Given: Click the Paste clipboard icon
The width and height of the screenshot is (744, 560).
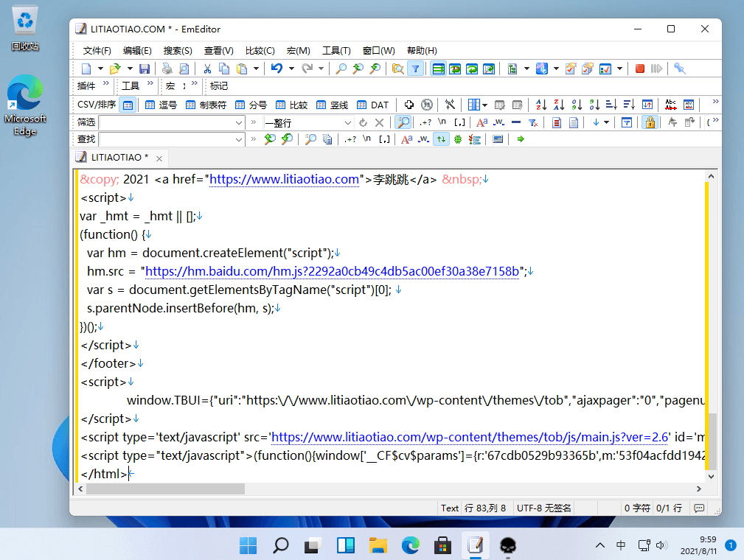Looking at the screenshot, I should (x=242, y=69).
